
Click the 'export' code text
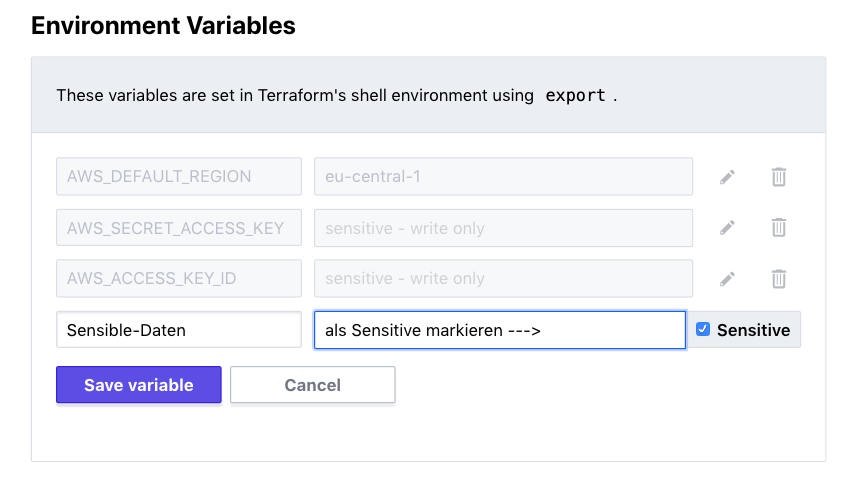coord(575,96)
